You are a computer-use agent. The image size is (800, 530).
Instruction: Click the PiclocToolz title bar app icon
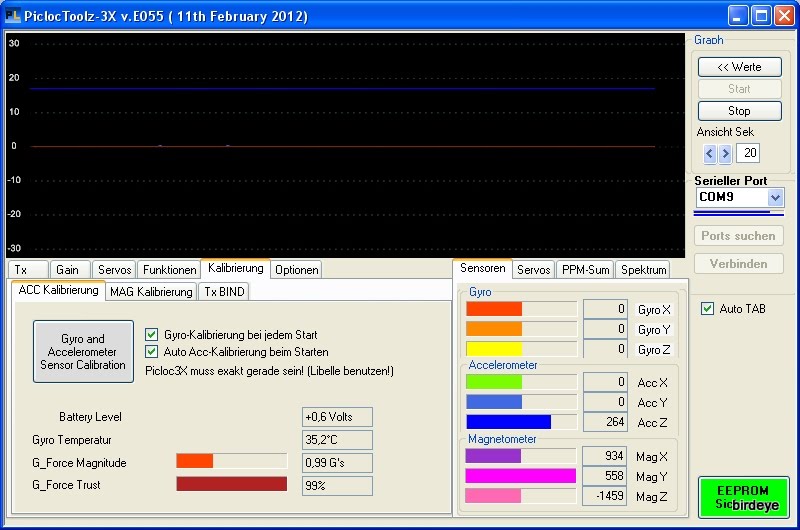pyautogui.click(x=13, y=16)
